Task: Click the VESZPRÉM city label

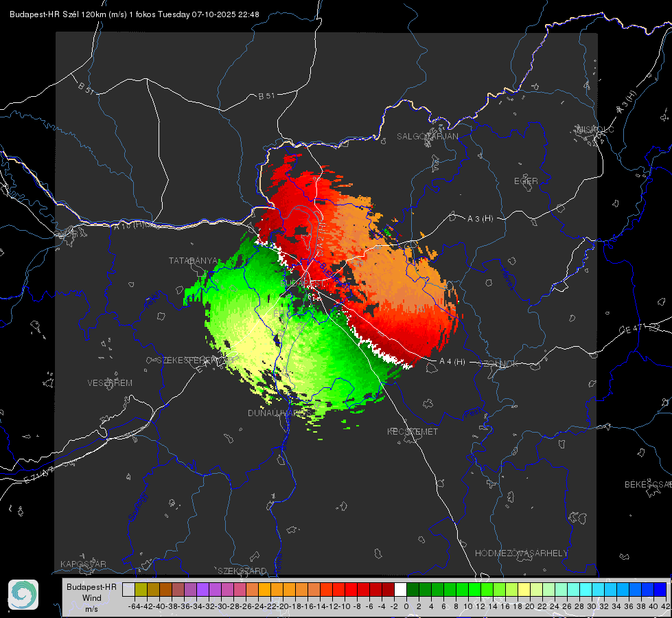Action: (110, 383)
